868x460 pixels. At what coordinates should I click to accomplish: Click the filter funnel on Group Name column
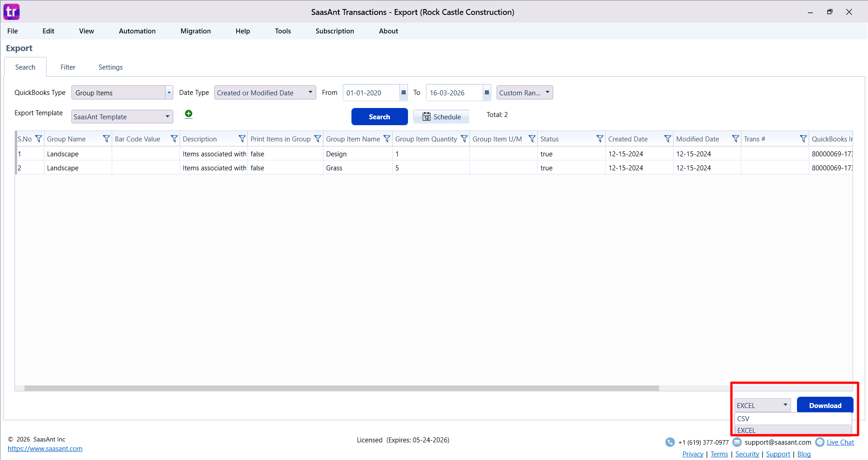click(x=106, y=139)
